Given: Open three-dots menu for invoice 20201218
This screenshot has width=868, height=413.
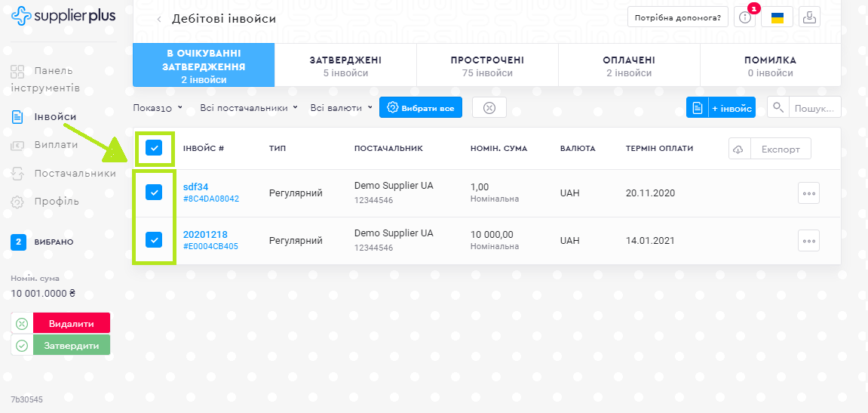Looking at the screenshot, I should [x=808, y=241].
